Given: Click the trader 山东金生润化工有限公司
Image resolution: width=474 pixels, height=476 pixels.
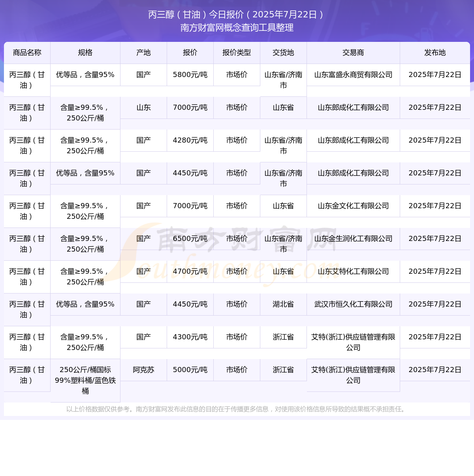Looking at the screenshot, I should [353, 239].
